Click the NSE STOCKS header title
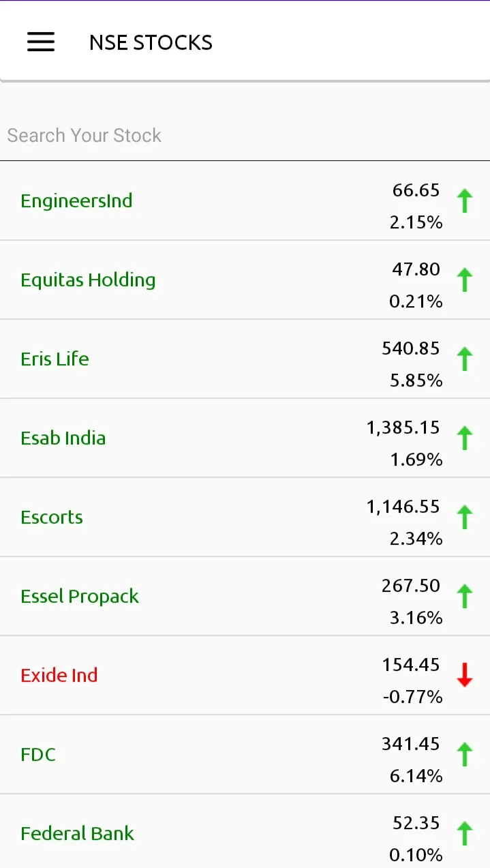Viewport: 490px width, 868px height. pyautogui.click(x=151, y=42)
